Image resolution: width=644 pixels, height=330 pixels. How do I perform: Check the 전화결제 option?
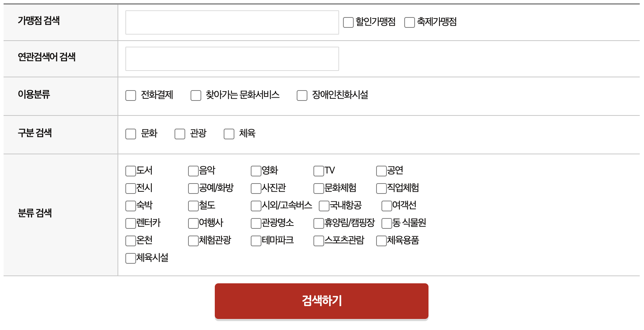click(130, 95)
